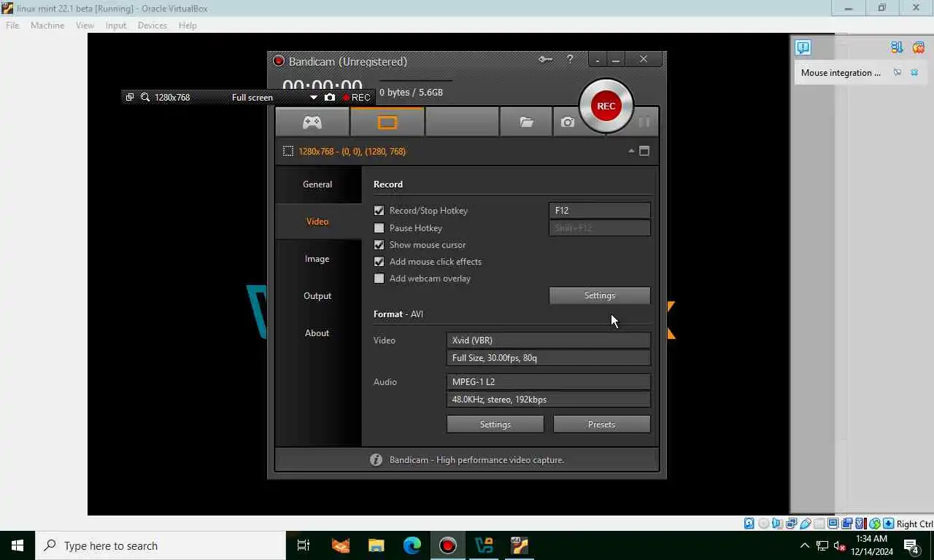Screen dimensions: 934x560
Task: Click the VirtualBox notification center speech bubble icon
Action: click(x=803, y=47)
